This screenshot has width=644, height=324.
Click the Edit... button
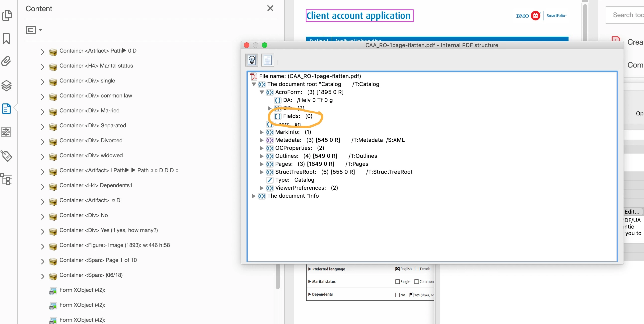click(x=632, y=212)
